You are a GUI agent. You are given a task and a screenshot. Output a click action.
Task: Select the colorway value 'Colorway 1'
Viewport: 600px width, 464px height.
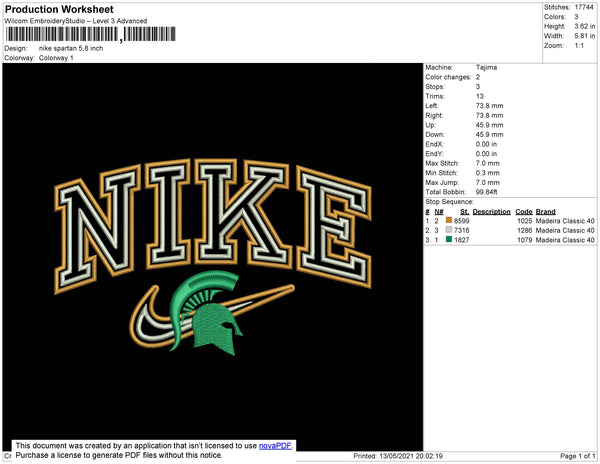[x=56, y=58]
